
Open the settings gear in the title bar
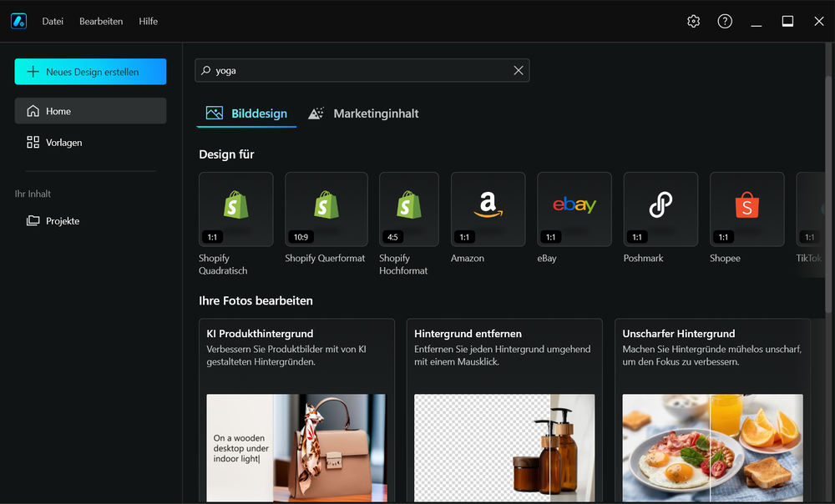(x=693, y=21)
